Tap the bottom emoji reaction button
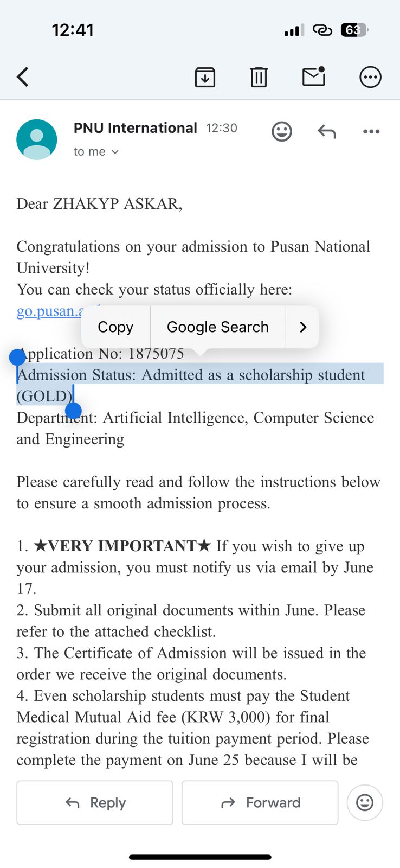 tap(365, 802)
